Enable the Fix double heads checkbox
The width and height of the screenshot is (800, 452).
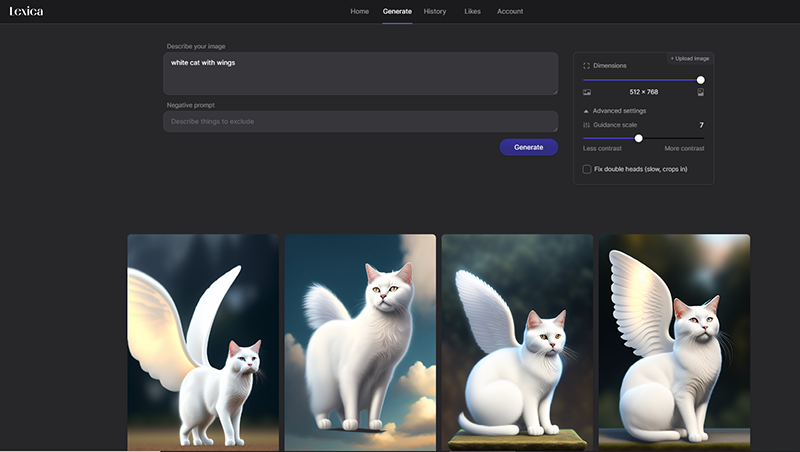(587, 169)
